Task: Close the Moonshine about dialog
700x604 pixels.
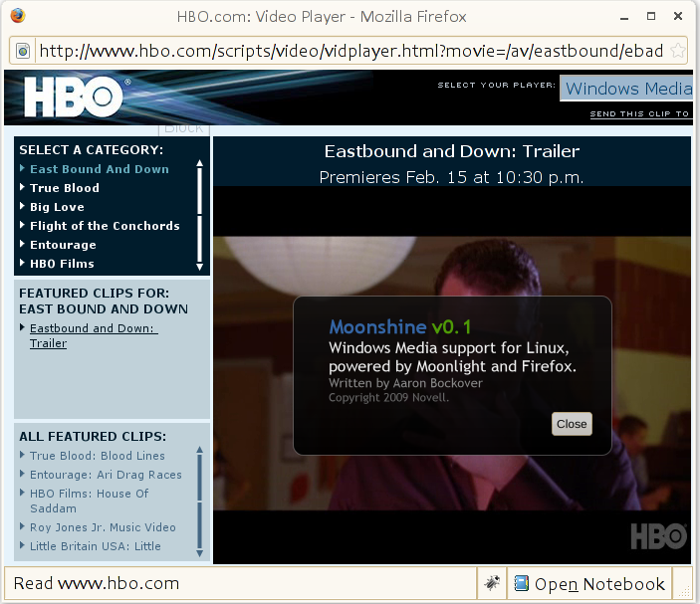Action: (572, 424)
